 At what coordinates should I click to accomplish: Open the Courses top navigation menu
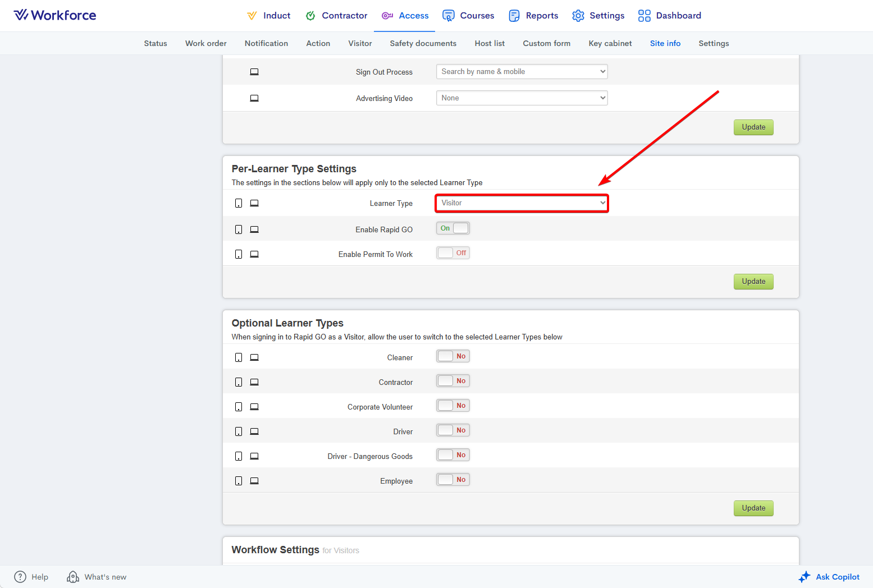pyautogui.click(x=468, y=16)
